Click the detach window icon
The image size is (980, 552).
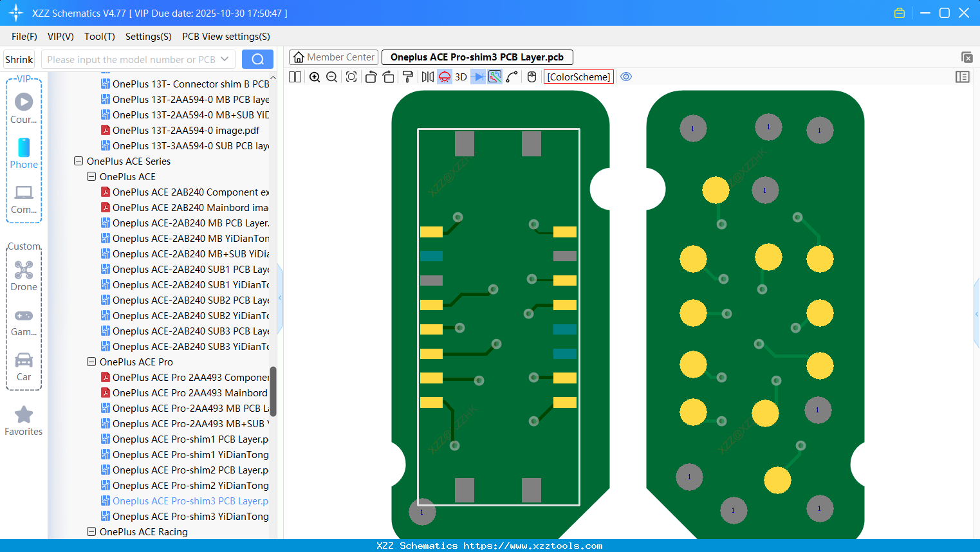(x=966, y=57)
